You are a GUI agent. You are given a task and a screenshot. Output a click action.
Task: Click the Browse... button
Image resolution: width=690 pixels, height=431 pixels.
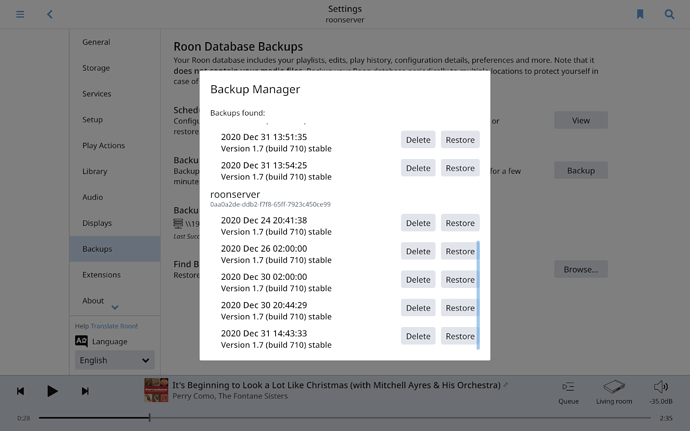581,269
